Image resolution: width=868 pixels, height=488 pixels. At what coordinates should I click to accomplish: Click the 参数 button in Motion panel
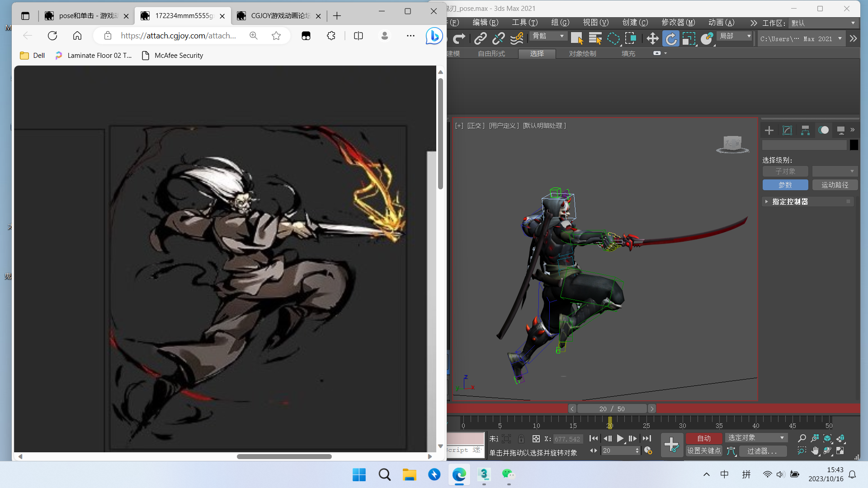pos(785,185)
